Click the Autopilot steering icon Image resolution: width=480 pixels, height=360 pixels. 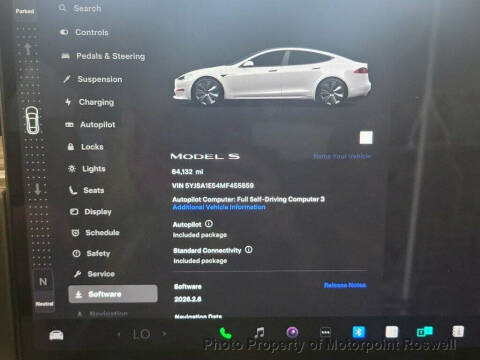(69, 125)
